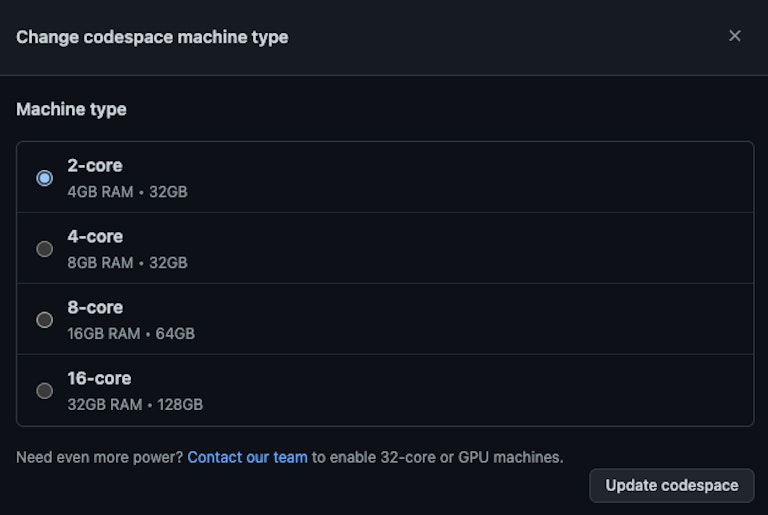This screenshot has width=768, height=515.
Task: Select the 2-core radio button
Action: click(44, 178)
